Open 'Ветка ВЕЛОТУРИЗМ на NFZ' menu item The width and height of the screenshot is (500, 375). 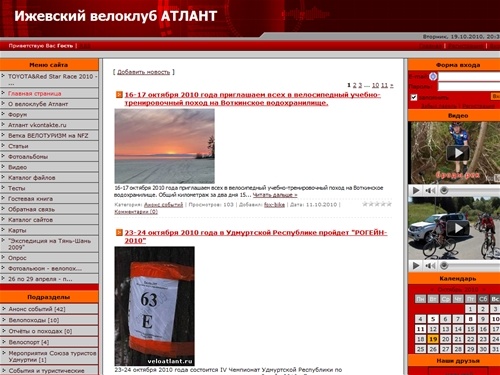point(49,135)
